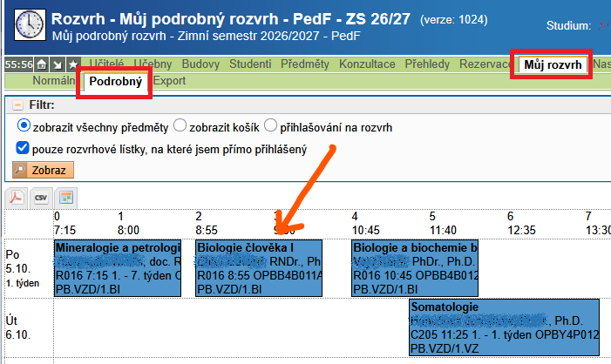Open the Biologie člověka I timetable entry
Image resolution: width=611 pixels, height=364 pixels.
[x=259, y=268]
